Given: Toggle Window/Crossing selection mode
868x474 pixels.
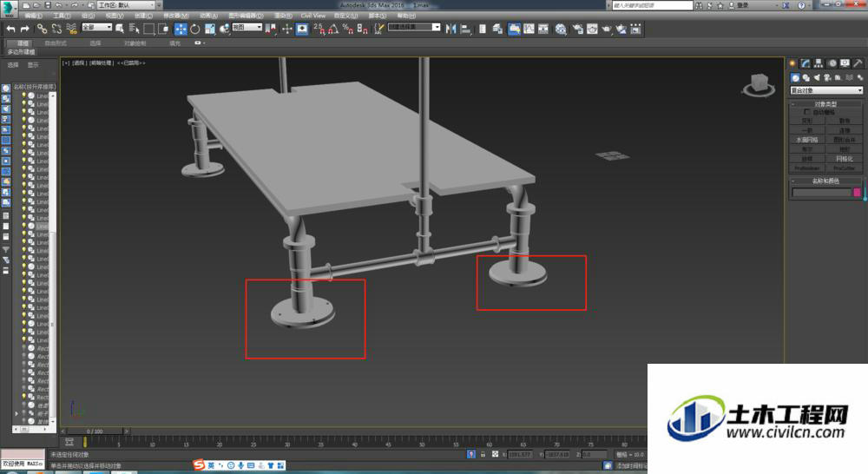Looking at the screenshot, I should [163, 29].
